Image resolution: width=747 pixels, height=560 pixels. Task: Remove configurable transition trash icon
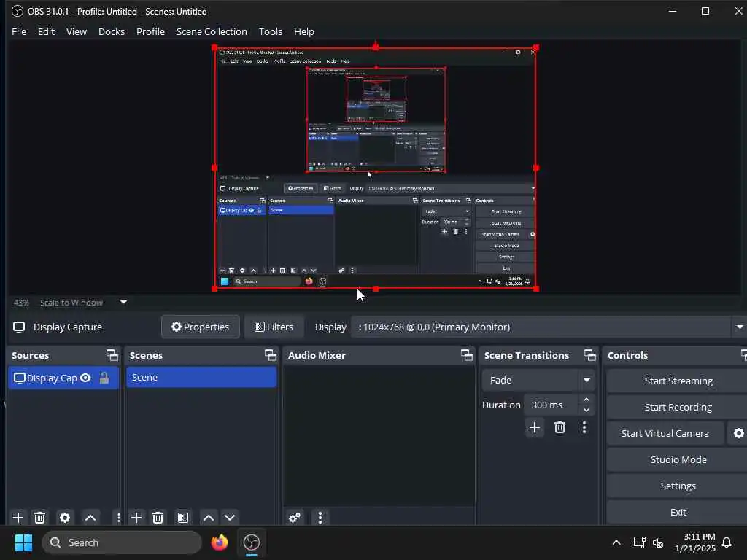tap(560, 427)
